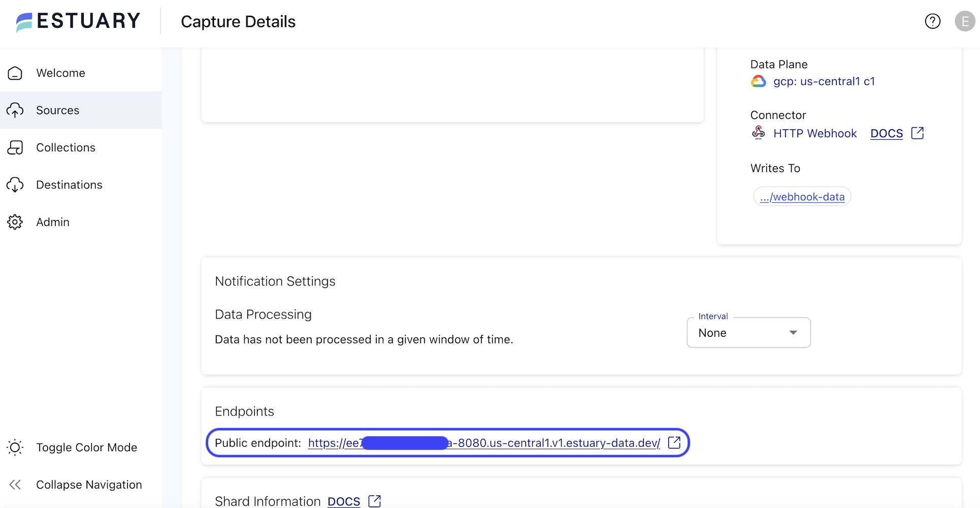Open the webhook-data collection chip
The image size is (980, 508).
coord(802,197)
